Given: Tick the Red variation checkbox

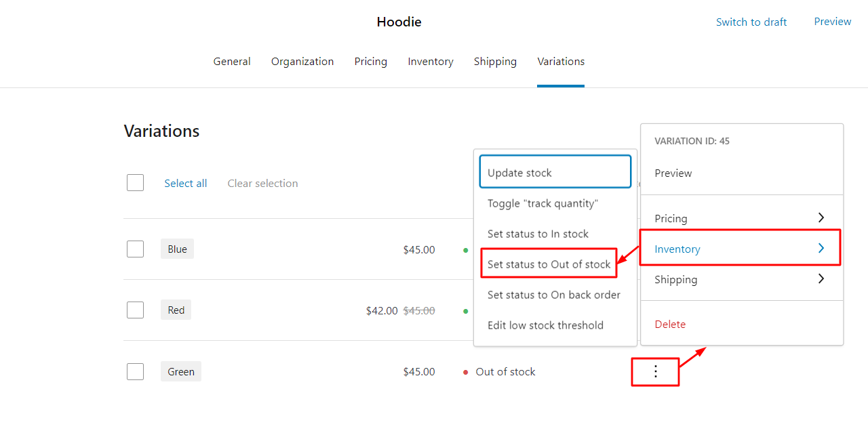Looking at the screenshot, I should (x=136, y=310).
